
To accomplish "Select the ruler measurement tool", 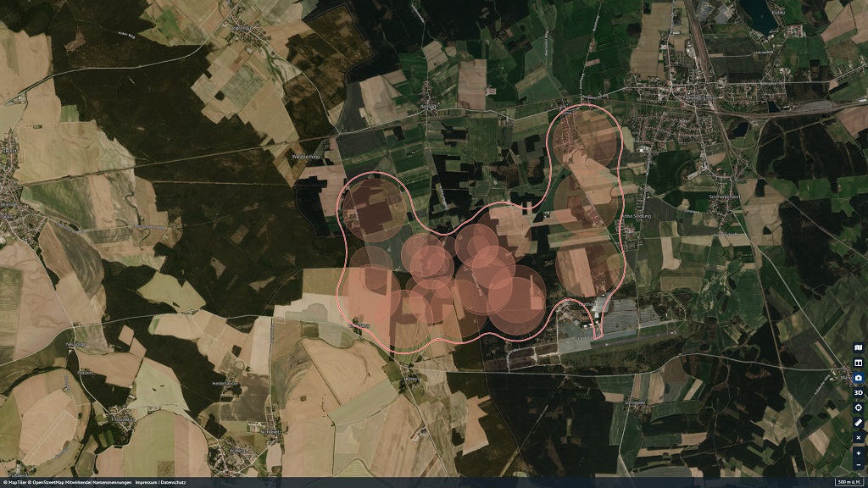I will 858,423.
